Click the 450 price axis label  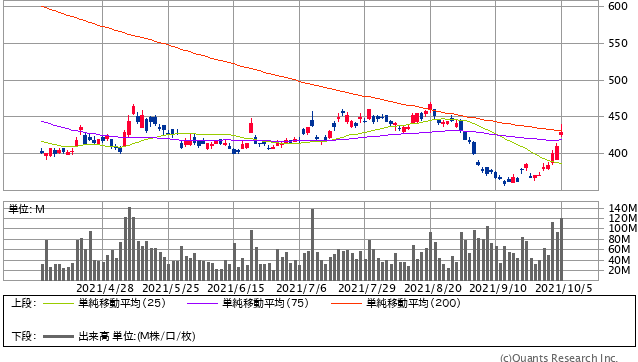tap(618, 117)
